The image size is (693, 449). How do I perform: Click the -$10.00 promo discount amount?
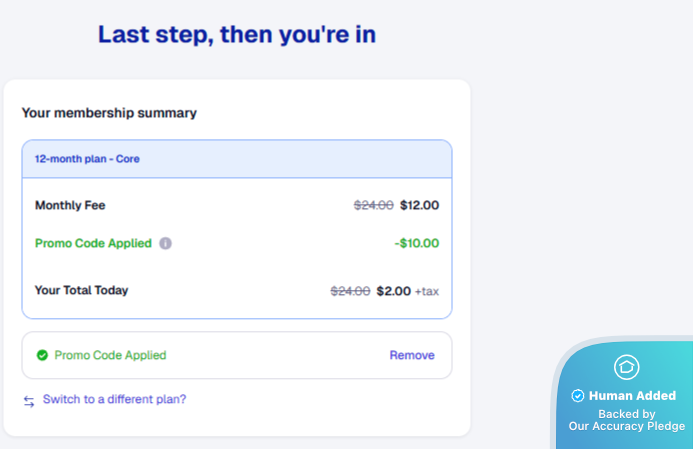[x=416, y=243]
